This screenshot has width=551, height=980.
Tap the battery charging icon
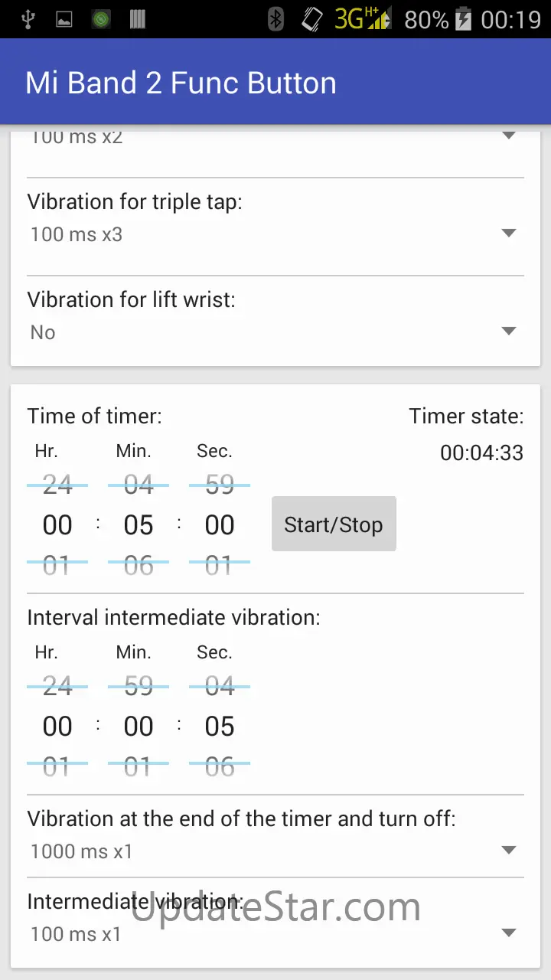463,19
